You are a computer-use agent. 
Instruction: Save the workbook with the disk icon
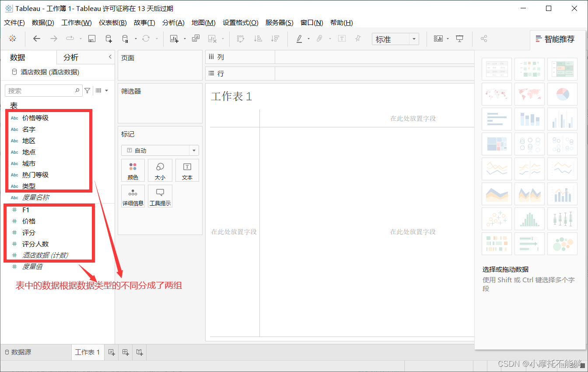[x=92, y=39]
